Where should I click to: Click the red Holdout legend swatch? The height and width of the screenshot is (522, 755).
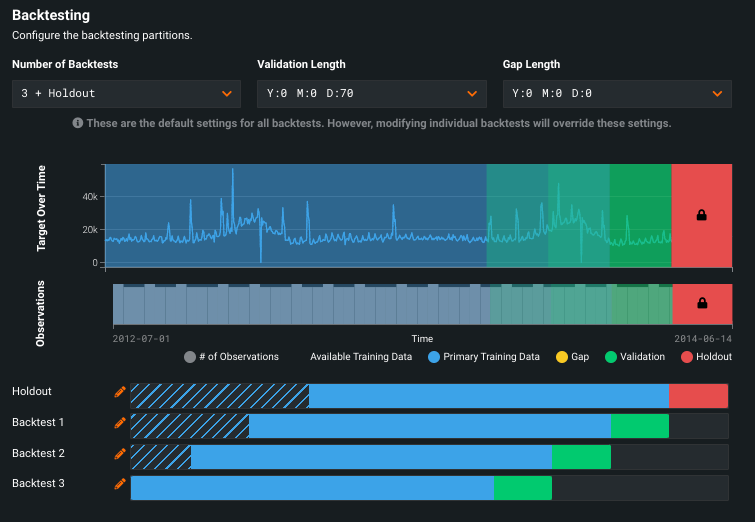(687, 357)
